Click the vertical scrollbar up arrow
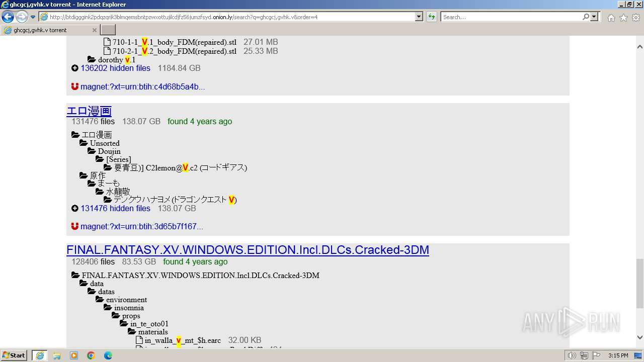The height and width of the screenshot is (362, 644). 639,47
